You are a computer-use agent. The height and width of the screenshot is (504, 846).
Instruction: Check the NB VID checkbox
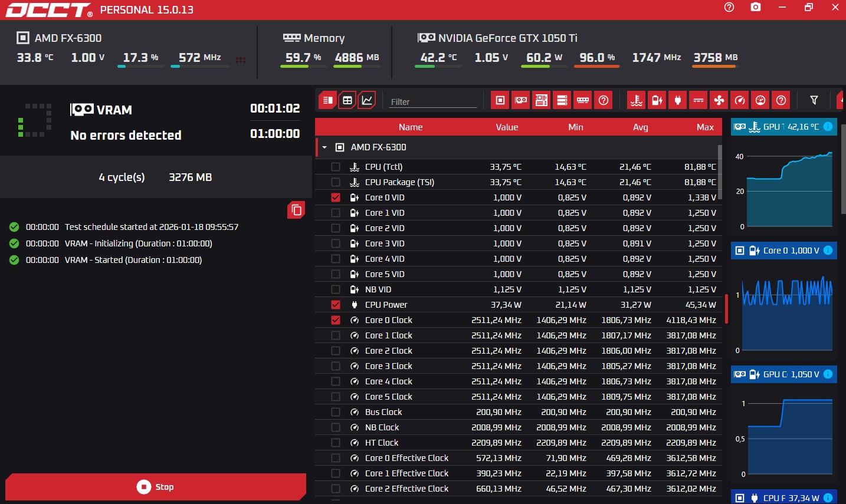[336, 289]
